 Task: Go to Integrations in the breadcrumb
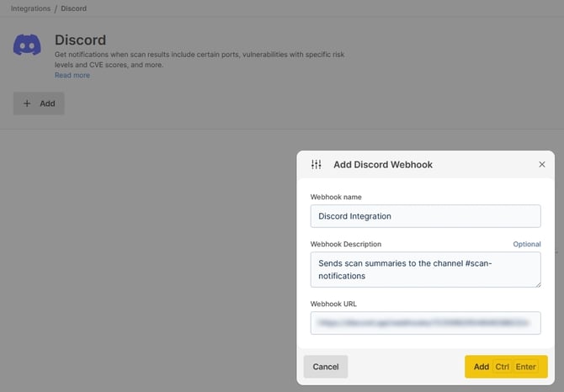pos(30,8)
